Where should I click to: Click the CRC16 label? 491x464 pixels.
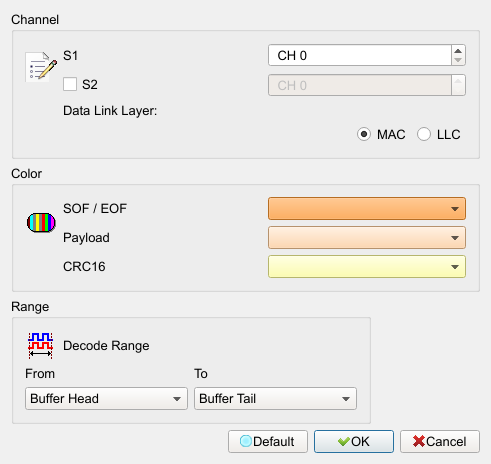(x=84, y=267)
